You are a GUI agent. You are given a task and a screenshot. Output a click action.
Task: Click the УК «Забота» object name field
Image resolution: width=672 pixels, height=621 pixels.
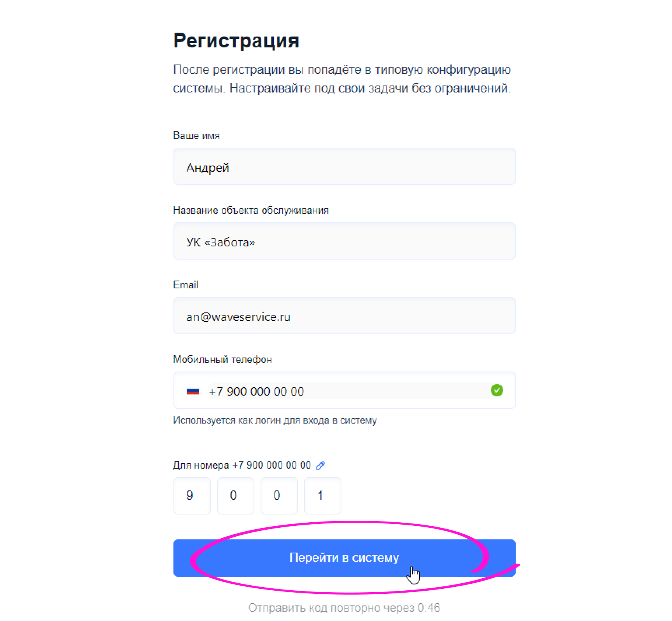344,241
